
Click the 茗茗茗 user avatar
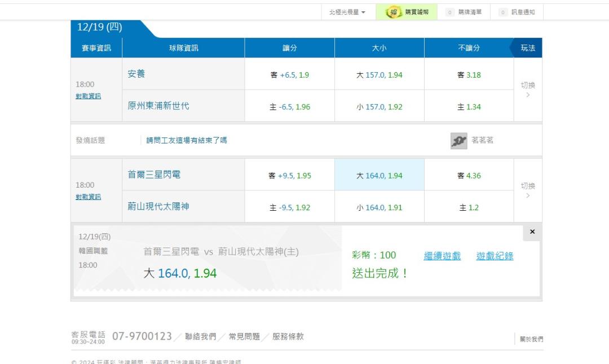tap(458, 140)
